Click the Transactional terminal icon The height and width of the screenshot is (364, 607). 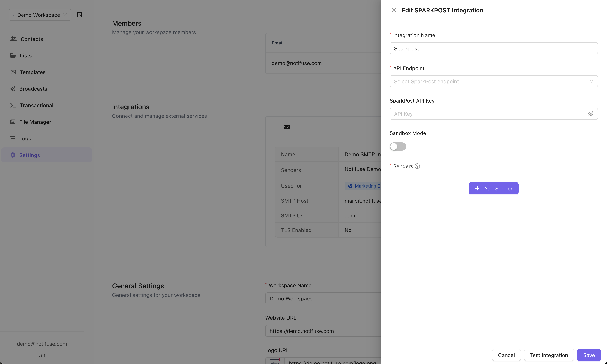13,105
